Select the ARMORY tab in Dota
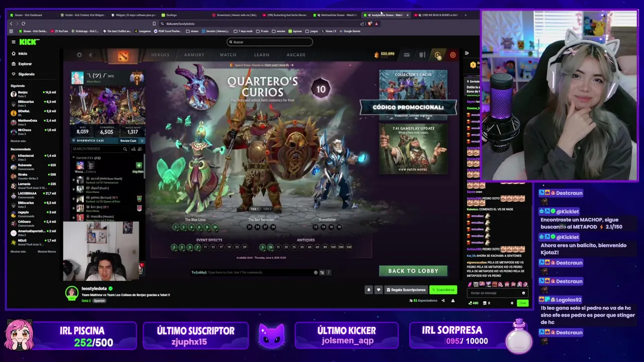Screen dimensions: 644x362 point(194,55)
